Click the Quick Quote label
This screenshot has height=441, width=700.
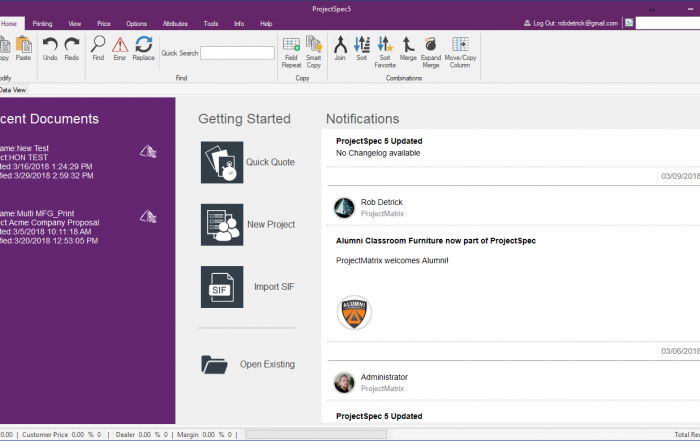pyautogui.click(x=271, y=162)
